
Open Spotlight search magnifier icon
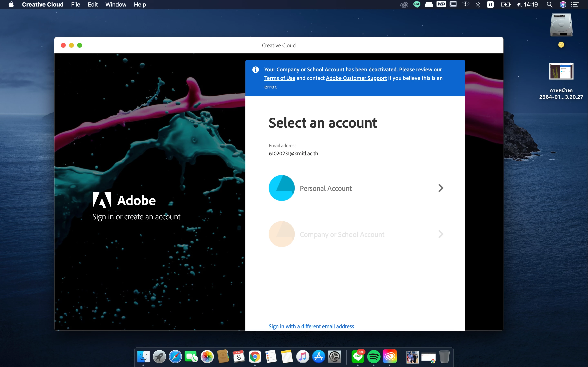[x=549, y=5]
